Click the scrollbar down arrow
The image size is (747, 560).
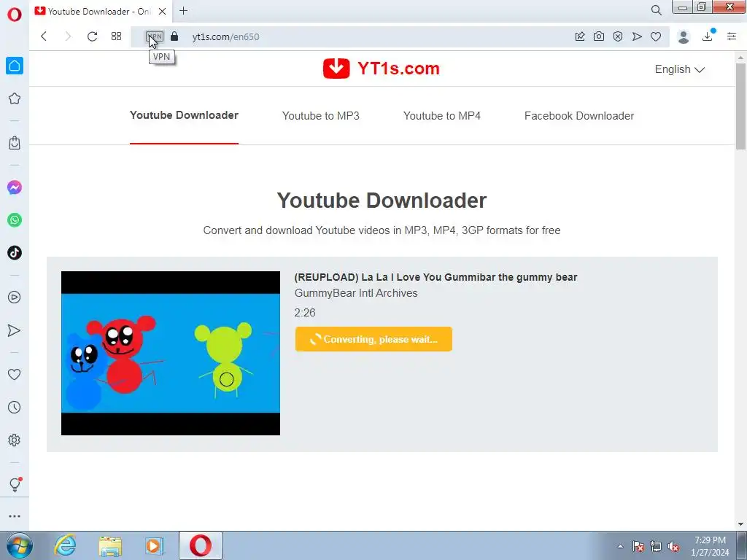(741, 524)
